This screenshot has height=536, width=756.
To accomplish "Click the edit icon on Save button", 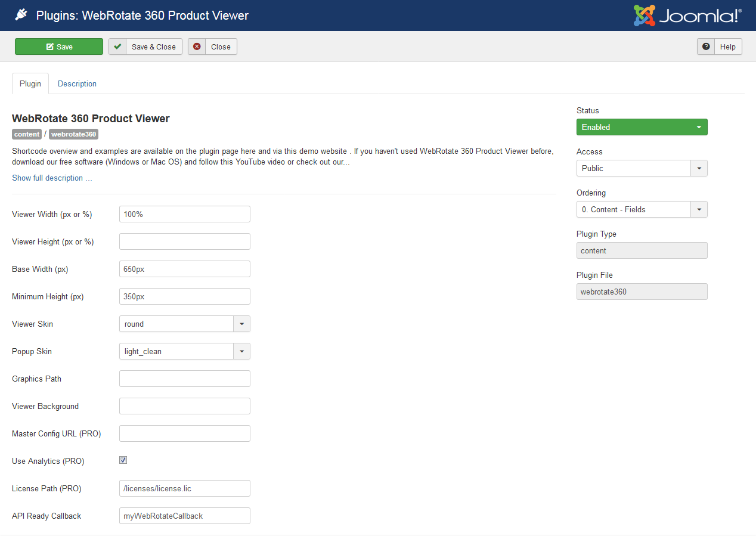I will pyautogui.click(x=50, y=47).
